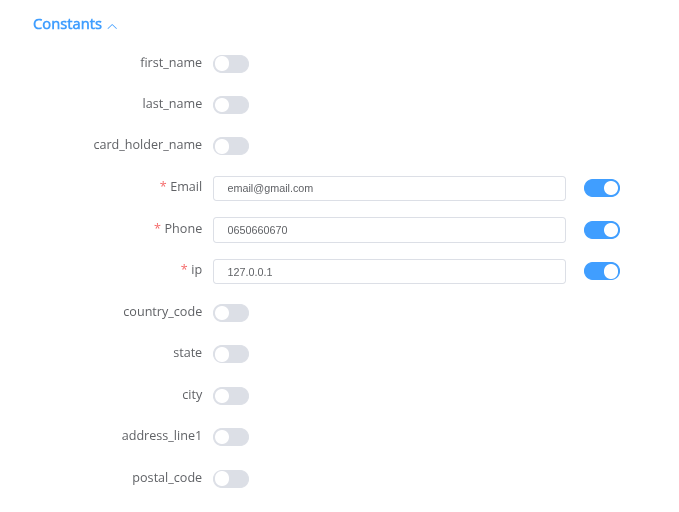Click the country_code label text
Screen dimensions: 679x512
tap(162, 312)
